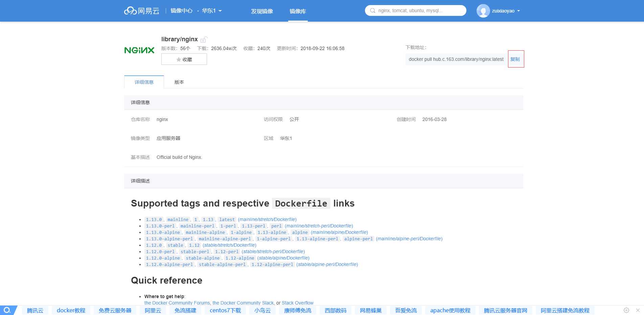Open bottom bar settings gear icon

coord(626,310)
